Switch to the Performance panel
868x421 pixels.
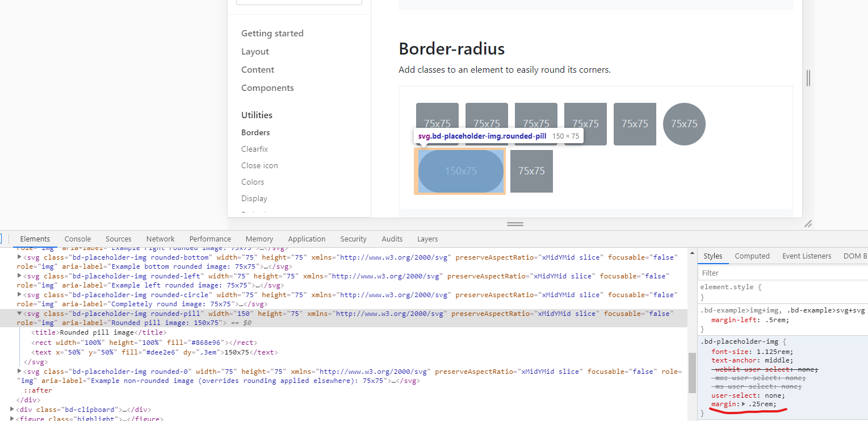(210, 239)
